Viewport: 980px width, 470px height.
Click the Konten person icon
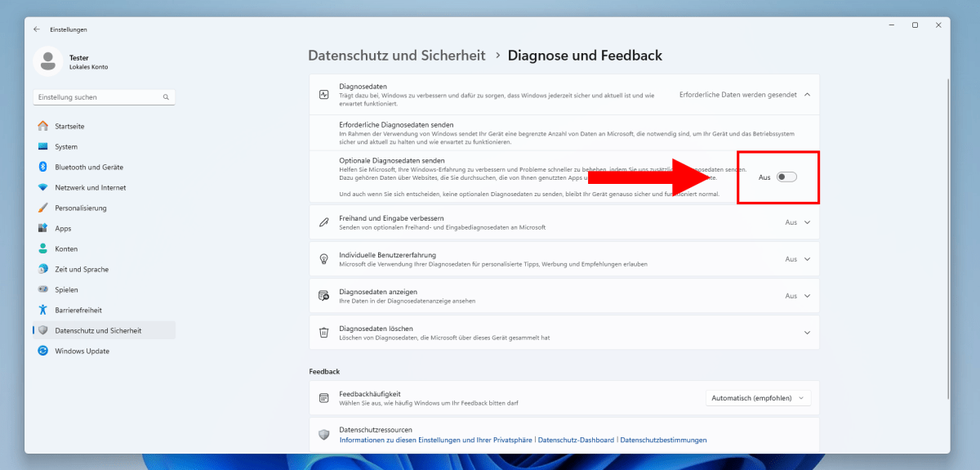click(x=43, y=248)
